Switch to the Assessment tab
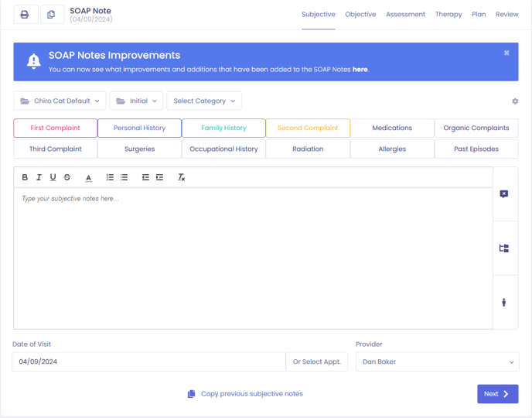The image size is (532, 418). [x=405, y=14]
